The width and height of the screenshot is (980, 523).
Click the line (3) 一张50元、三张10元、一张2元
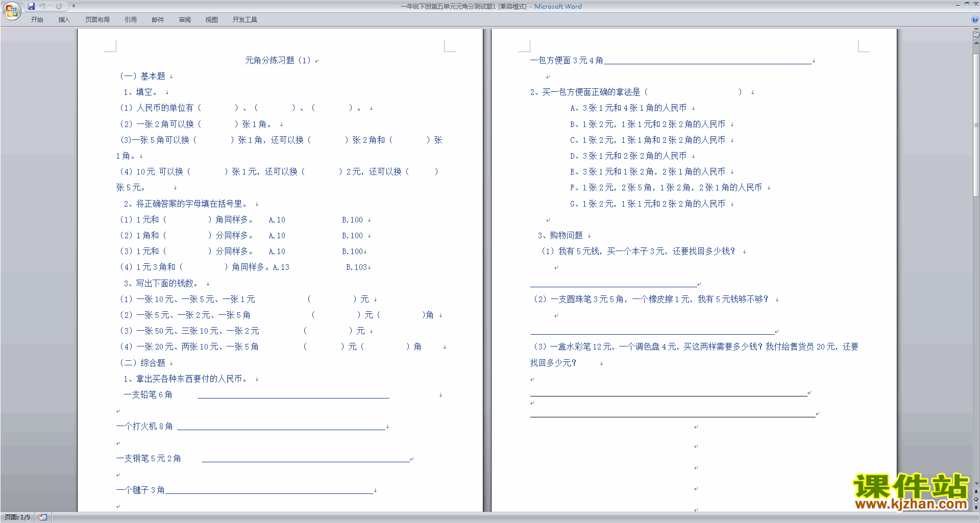pos(242,331)
